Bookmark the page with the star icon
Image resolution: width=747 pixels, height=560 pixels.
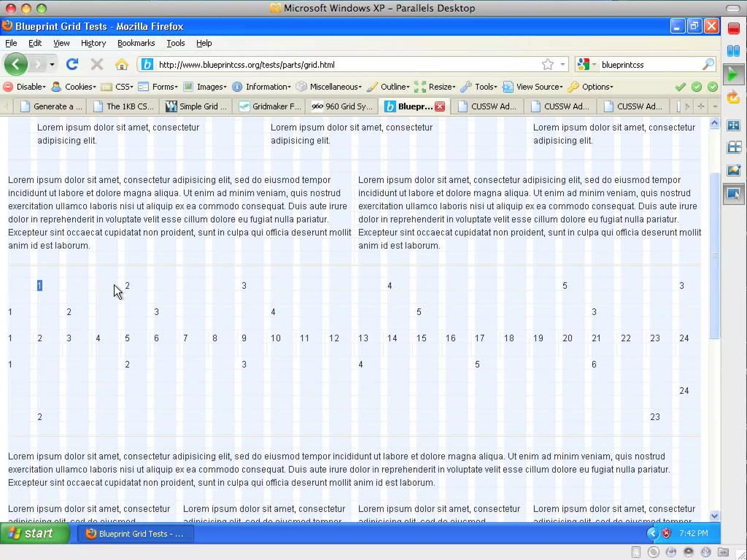(547, 65)
